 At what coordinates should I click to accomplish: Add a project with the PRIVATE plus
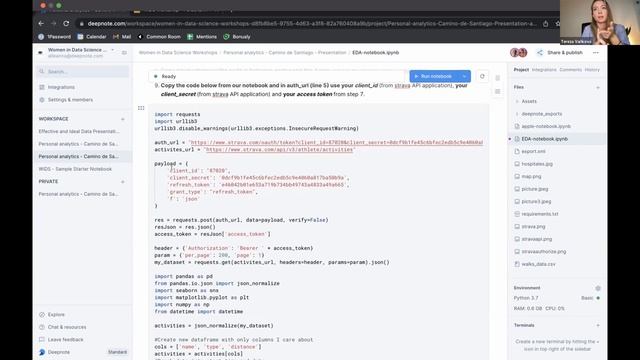pos(123,182)
